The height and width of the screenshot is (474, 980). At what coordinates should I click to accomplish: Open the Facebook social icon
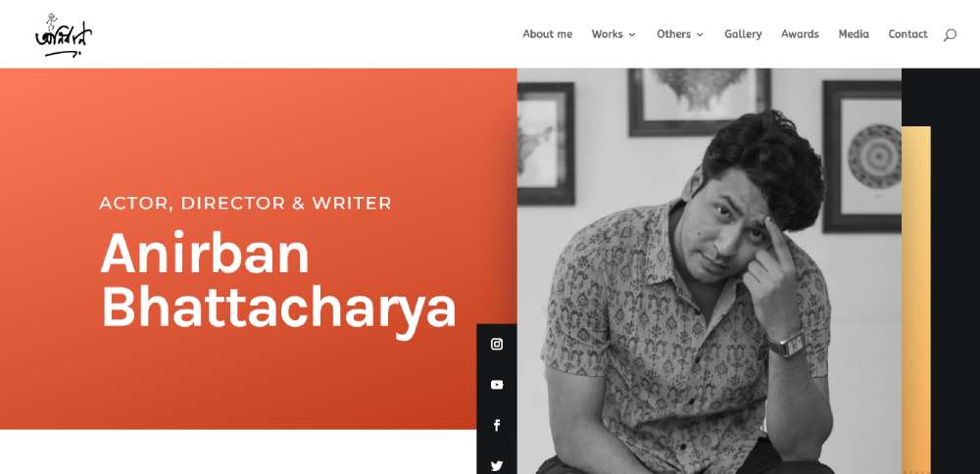pyautogui.click(x=497, y=425)
